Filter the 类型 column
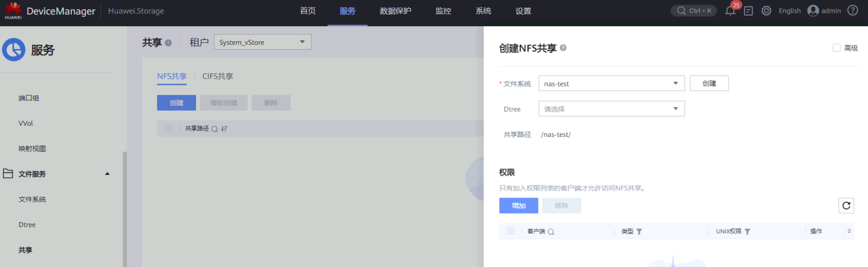Image resolution: width=868 pixels, height=267 pixels. (639, 232)
